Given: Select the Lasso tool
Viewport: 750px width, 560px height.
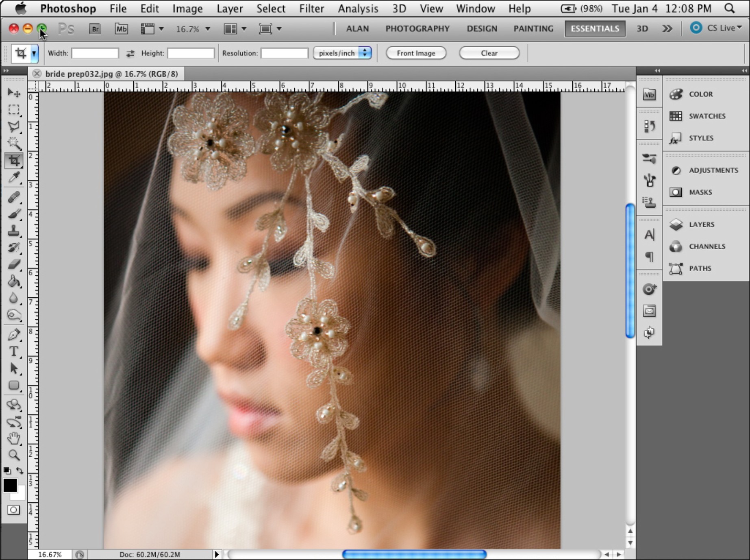Looking at the screenshot, I should [x=14, y=126].
